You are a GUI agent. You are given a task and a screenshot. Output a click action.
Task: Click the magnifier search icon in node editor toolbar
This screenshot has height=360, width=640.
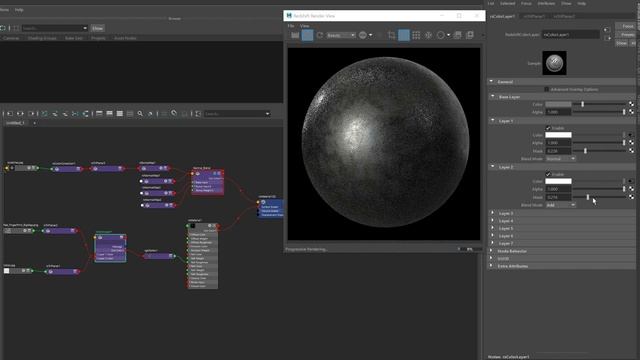(x=140, y=113)
